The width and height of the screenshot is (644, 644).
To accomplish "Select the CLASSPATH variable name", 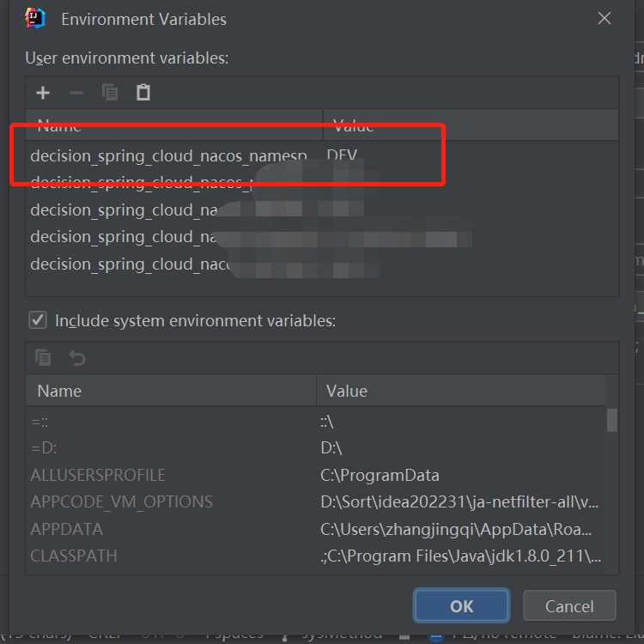I will click(74, 556).
